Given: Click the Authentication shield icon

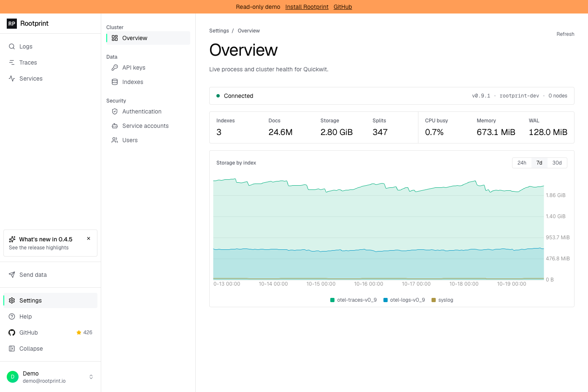Looking at the screenshot, I should 115,111.
